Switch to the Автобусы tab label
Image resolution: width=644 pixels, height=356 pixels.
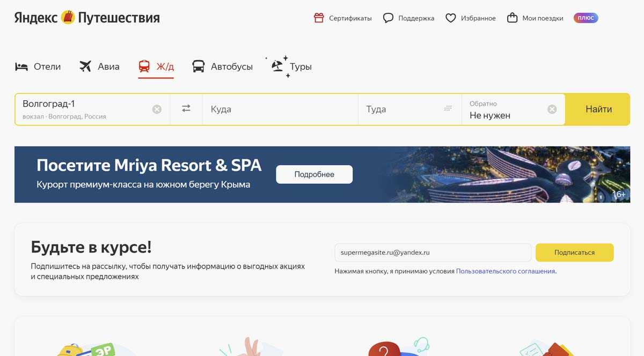(232, 66)
